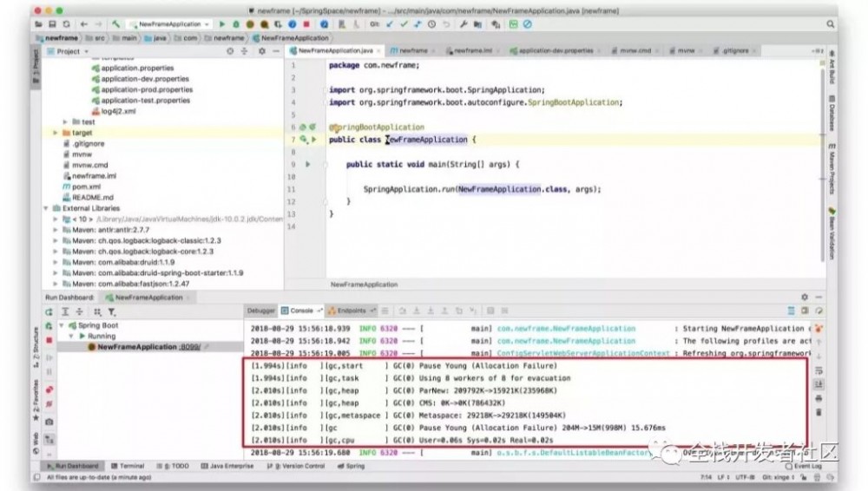Open the Spring tool window
Screen dimensions: 868x491
coord(351,466)
